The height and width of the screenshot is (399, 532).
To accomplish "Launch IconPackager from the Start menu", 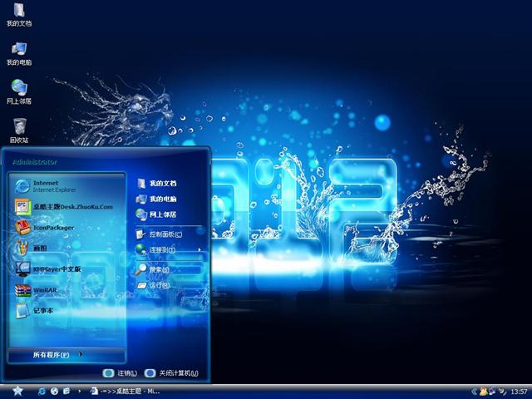I will (x=53, y=228).
